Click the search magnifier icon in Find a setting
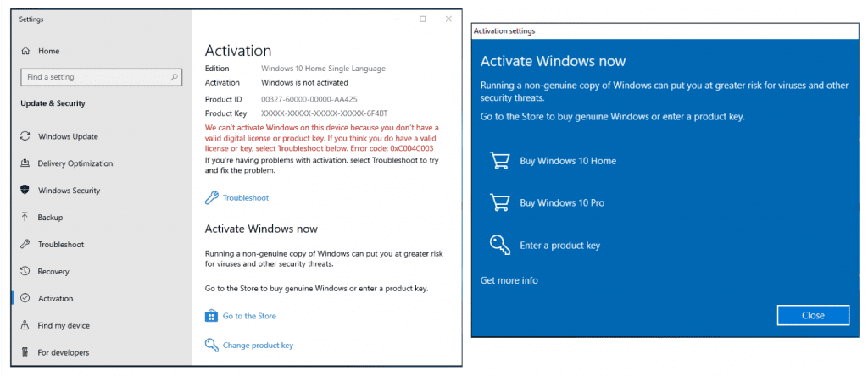This screenshot has height=376, width=868. click(x=174, y=77)
